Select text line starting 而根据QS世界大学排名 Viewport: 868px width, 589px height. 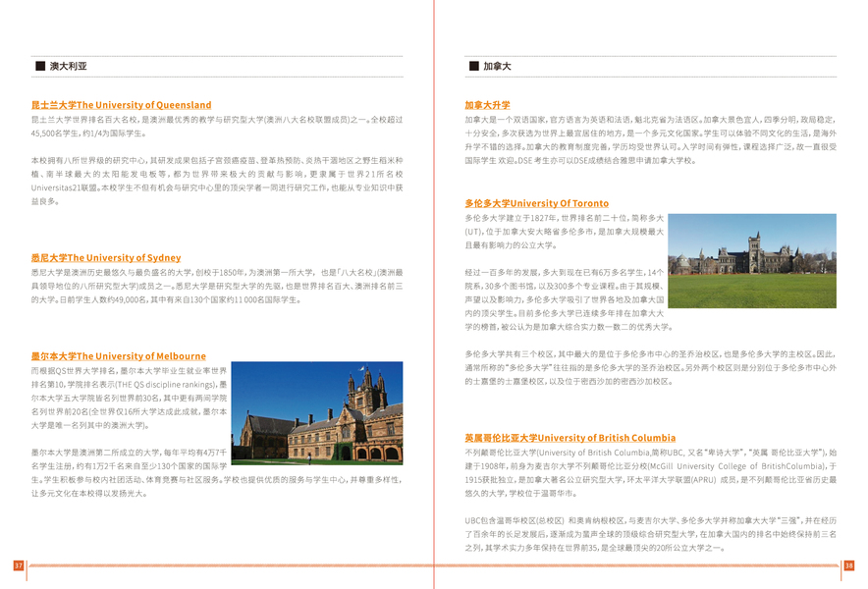129,371
